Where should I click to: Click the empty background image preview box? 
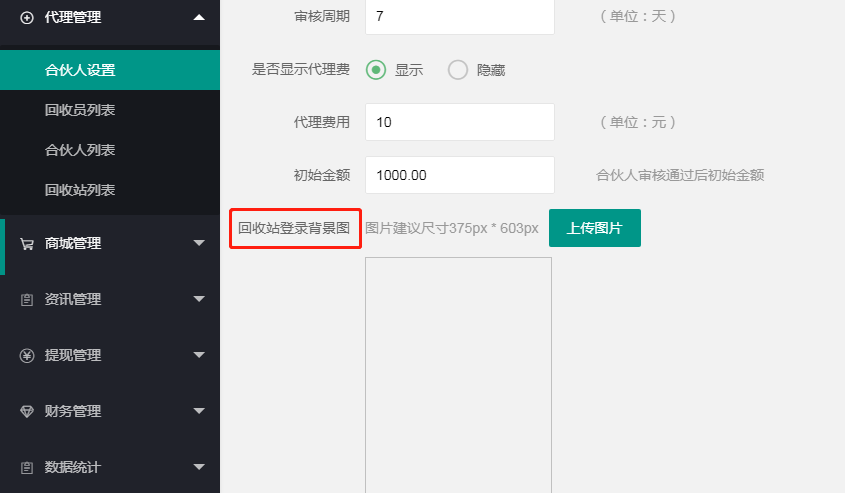point(459,375)
